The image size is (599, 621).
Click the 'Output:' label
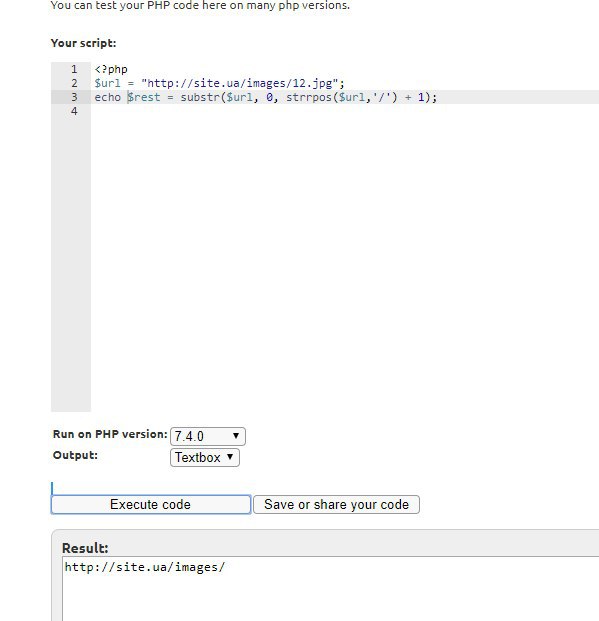(x=75, y=455)
